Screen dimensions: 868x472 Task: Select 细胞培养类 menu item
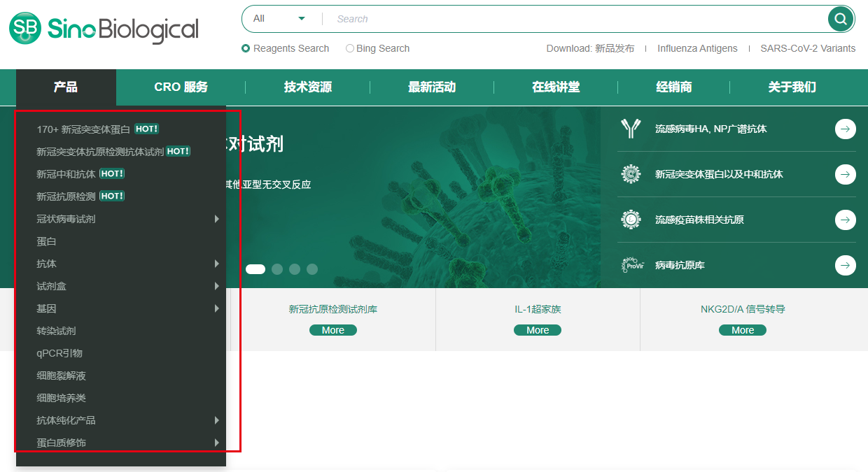pos(61,398)
